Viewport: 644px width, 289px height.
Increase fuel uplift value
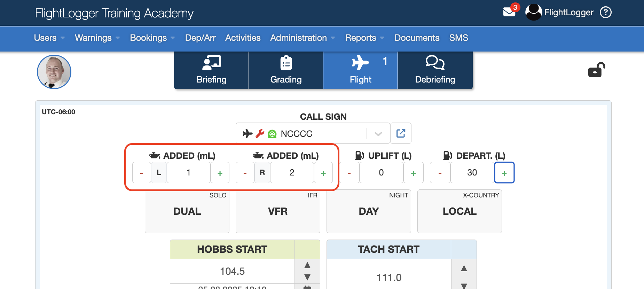pyautogui.click(x=414, y=173)
